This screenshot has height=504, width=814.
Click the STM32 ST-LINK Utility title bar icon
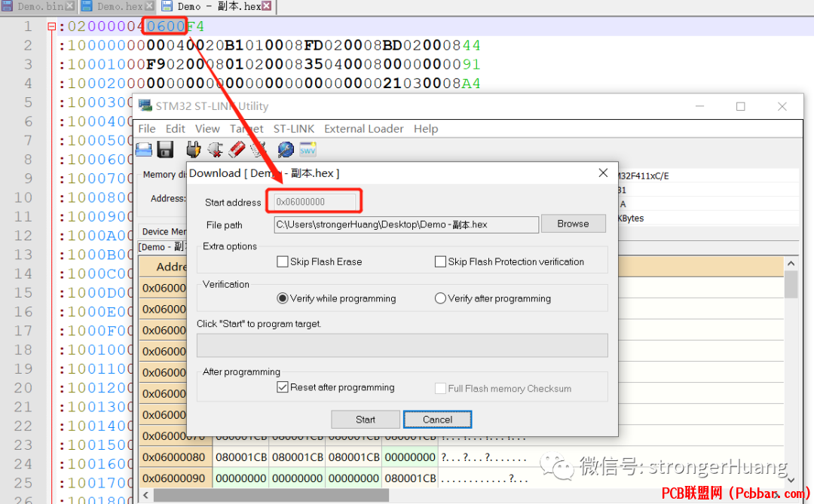(145, 105)
